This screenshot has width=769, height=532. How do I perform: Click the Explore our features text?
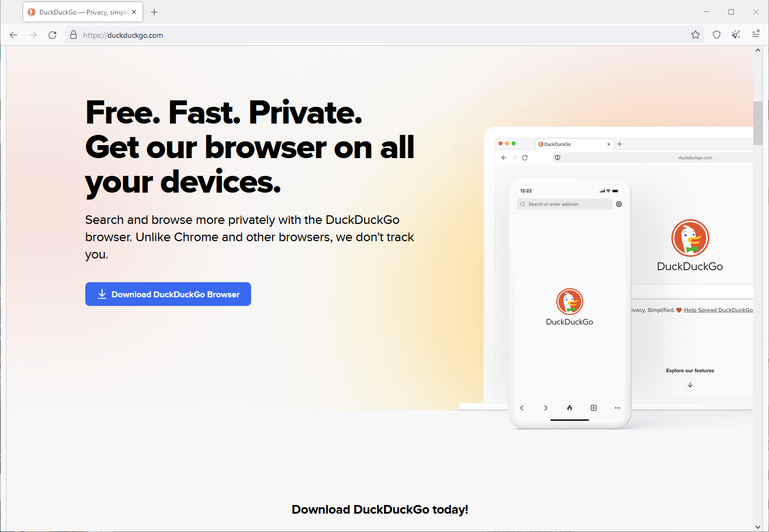pos(690,371)
